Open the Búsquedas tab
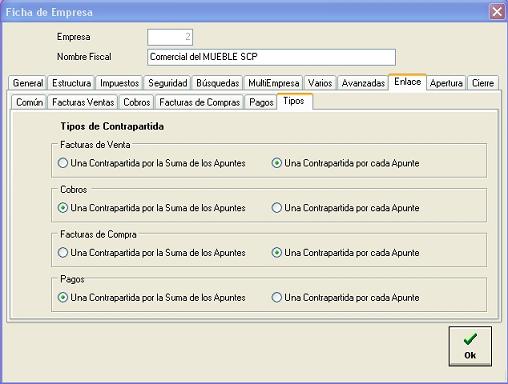The image size is (508, 384). pyautogui.click(x=218, y=83)
